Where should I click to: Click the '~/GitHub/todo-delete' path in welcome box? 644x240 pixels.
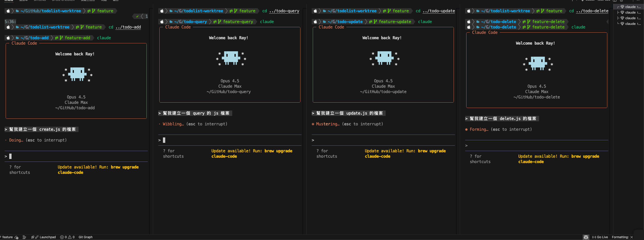(x=536, y=97)
